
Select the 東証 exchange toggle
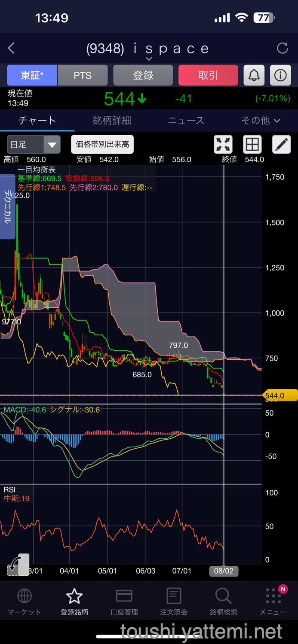click(x=32, y=76)
